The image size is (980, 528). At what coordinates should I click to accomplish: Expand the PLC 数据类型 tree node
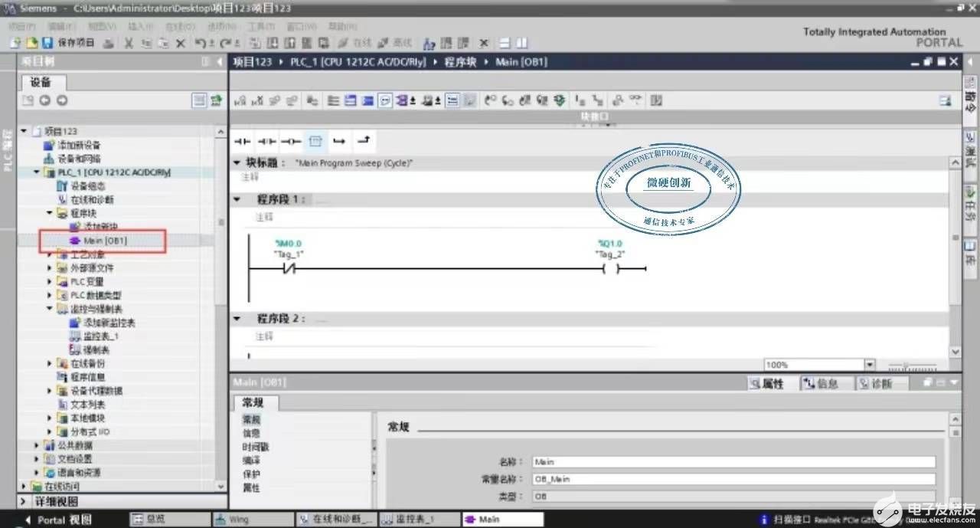[50, 295]
